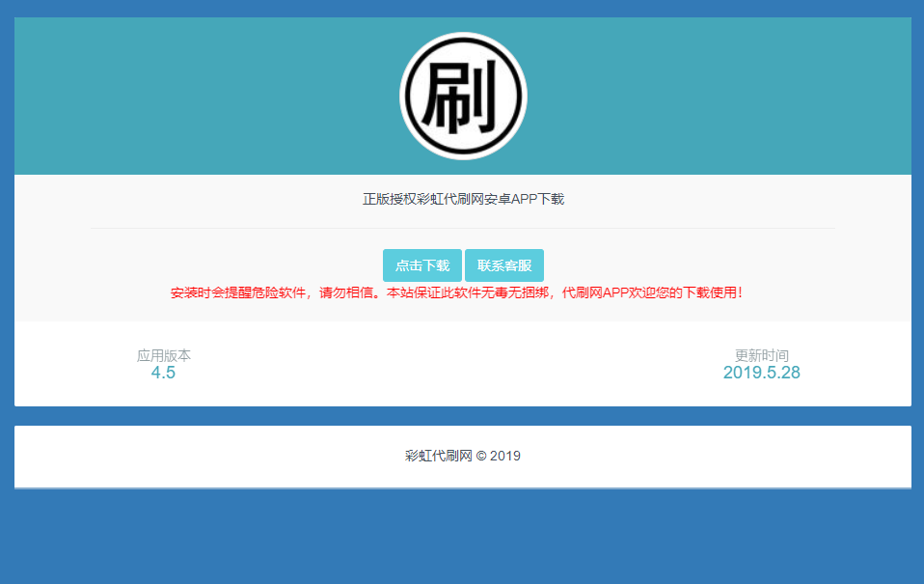Click the divider line under the page title
This screenshot has width=924, height=584.
coord(462,227)
